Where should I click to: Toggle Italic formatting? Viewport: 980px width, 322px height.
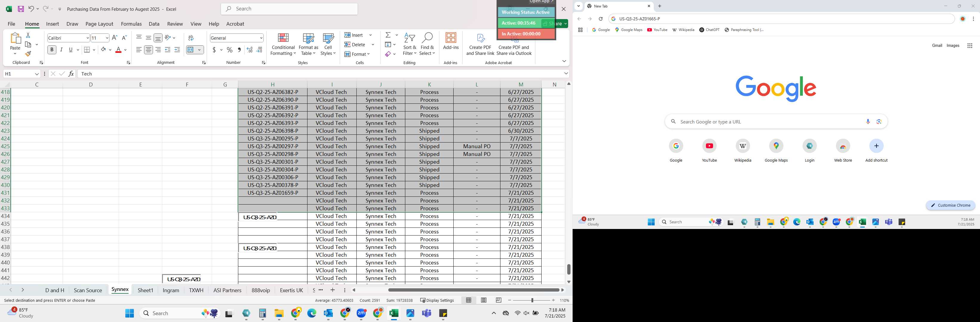point(62,50)
